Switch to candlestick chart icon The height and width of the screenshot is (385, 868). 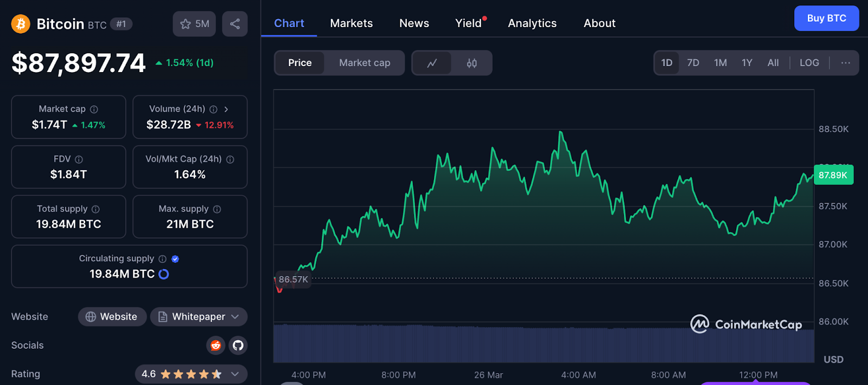[x=471, y=63]
